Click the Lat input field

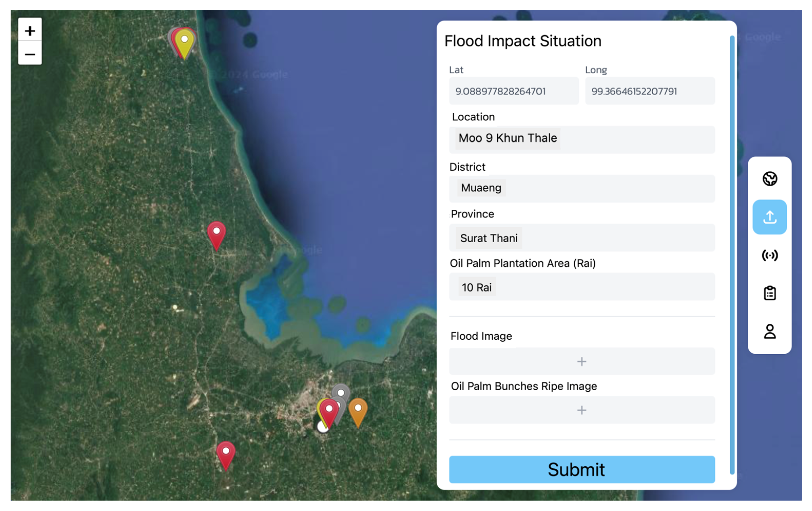coord(514,91)
